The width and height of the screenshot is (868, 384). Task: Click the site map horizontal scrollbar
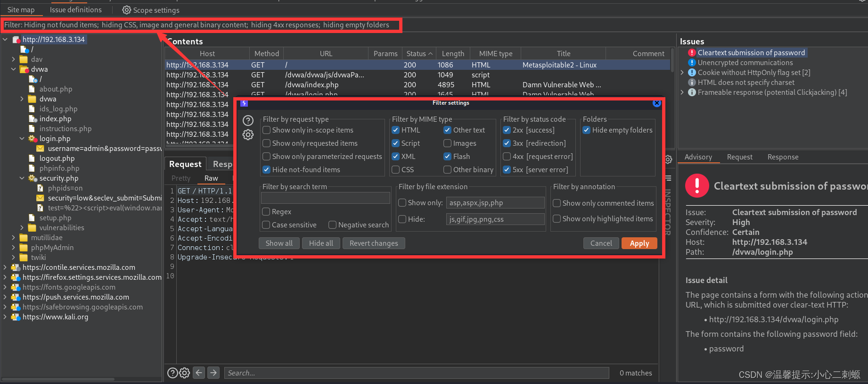[58, 379]
